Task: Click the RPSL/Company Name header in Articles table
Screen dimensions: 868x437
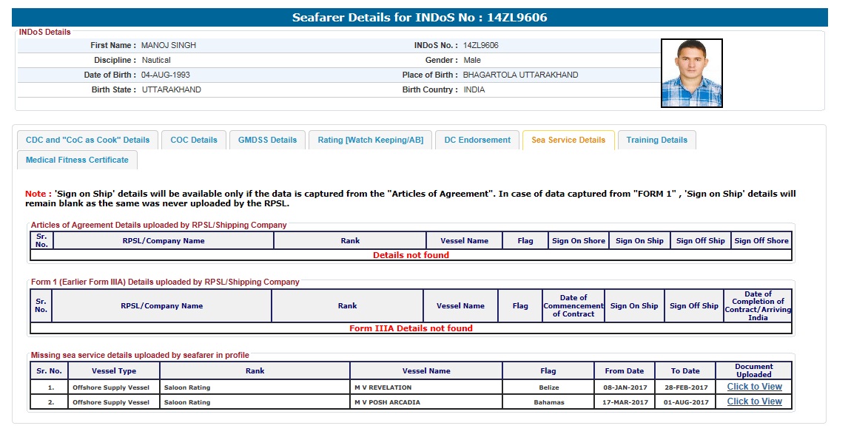Action: pyautogui.click(x=164, y=240)
